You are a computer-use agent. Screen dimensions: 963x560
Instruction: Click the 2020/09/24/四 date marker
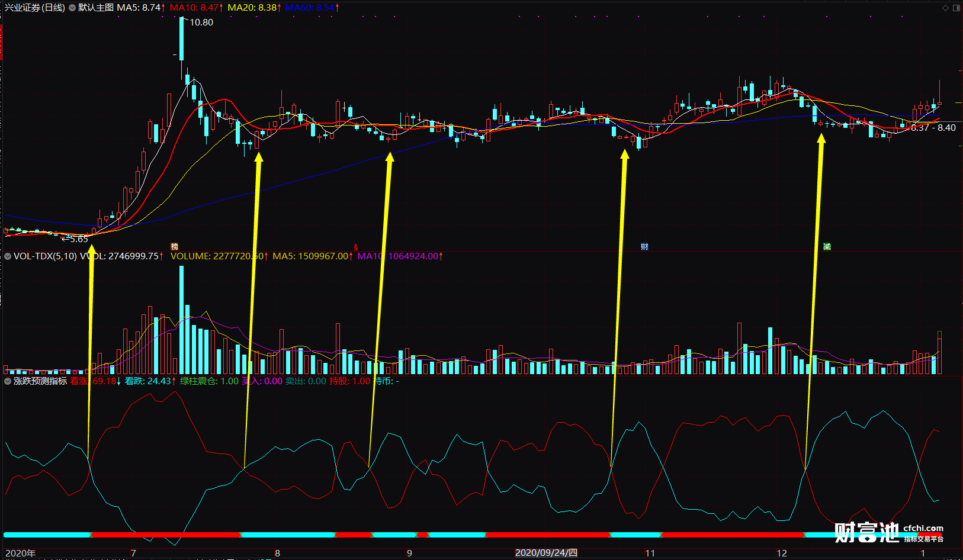[x=546, y=553]
